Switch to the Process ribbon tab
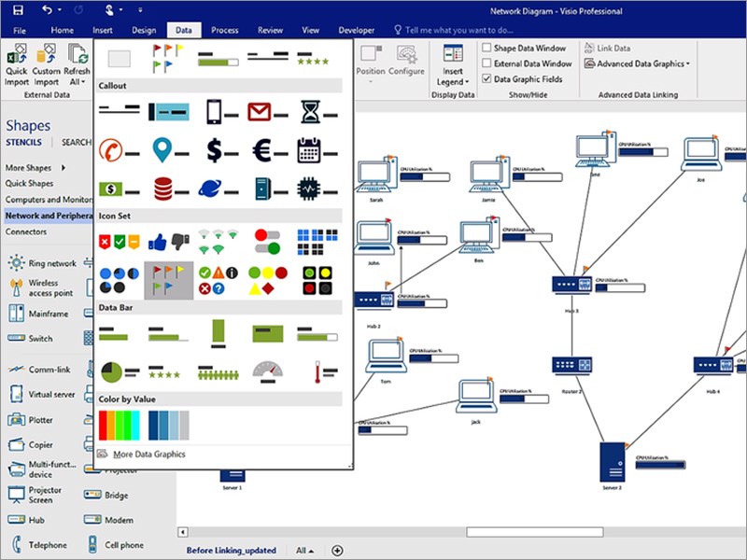Image resolution: width=747 pixels, height=560 pixels. (224, 29)
